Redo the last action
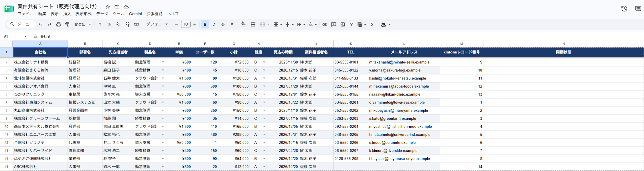Image resolution: width=644 pixels, height=171 pixels. coord(50,25)
